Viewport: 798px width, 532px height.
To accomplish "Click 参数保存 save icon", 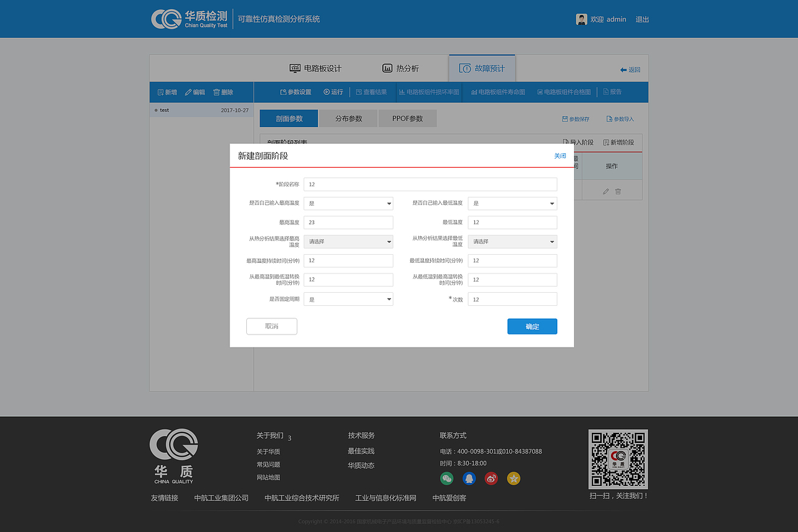I will pyautogui.click(x=565, y=119).
